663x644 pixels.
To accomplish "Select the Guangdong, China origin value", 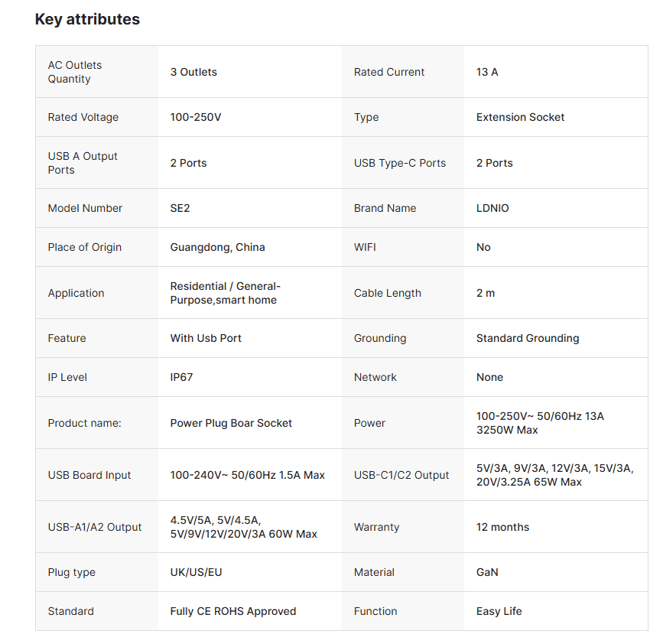I will (217, 247).
